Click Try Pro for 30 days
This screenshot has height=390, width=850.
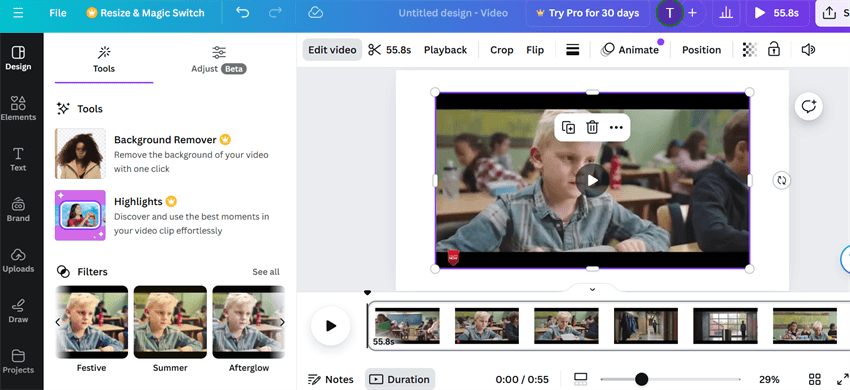(588, 13)
